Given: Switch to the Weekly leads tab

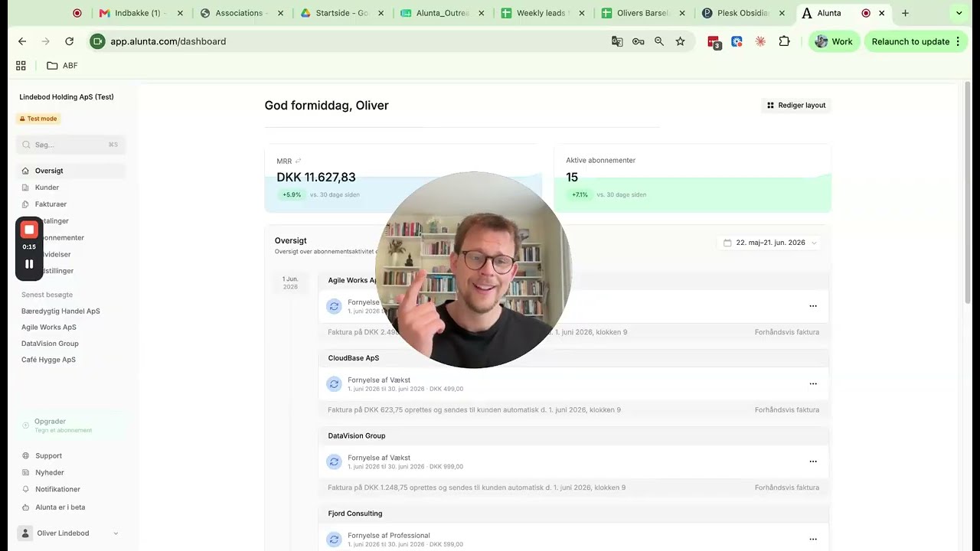Looking at the screenshot, I should pyautogui.click(x=543, y=13).
